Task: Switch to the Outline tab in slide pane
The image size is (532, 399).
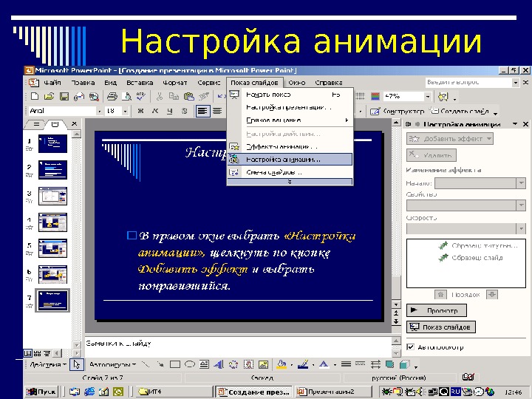Action: (x=36, y=124)
